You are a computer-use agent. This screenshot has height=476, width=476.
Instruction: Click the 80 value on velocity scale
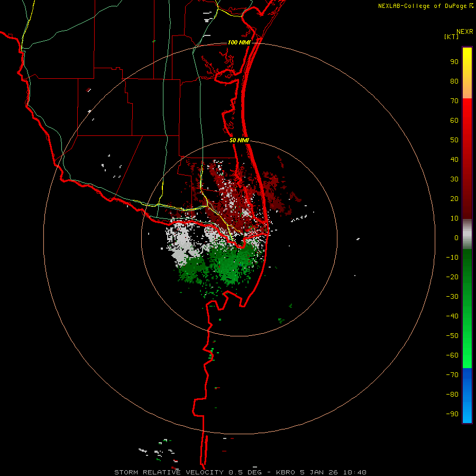click(454, 81)
